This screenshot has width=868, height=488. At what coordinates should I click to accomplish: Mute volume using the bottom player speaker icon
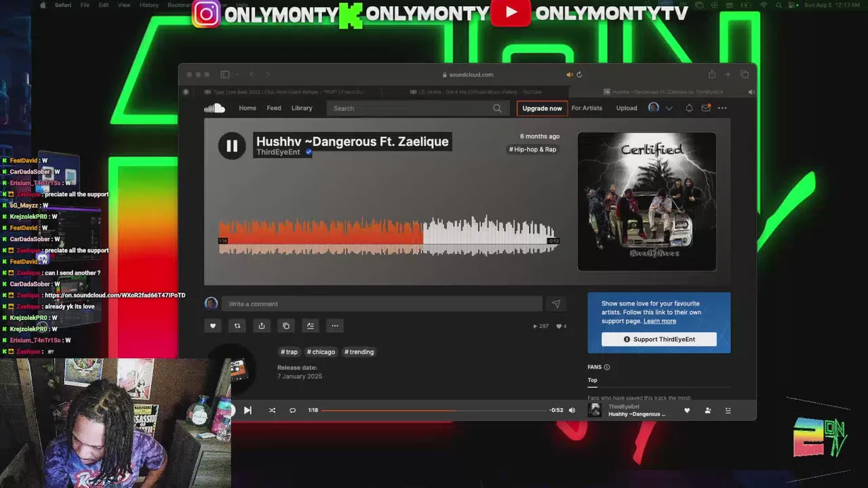tap(572, 410)
